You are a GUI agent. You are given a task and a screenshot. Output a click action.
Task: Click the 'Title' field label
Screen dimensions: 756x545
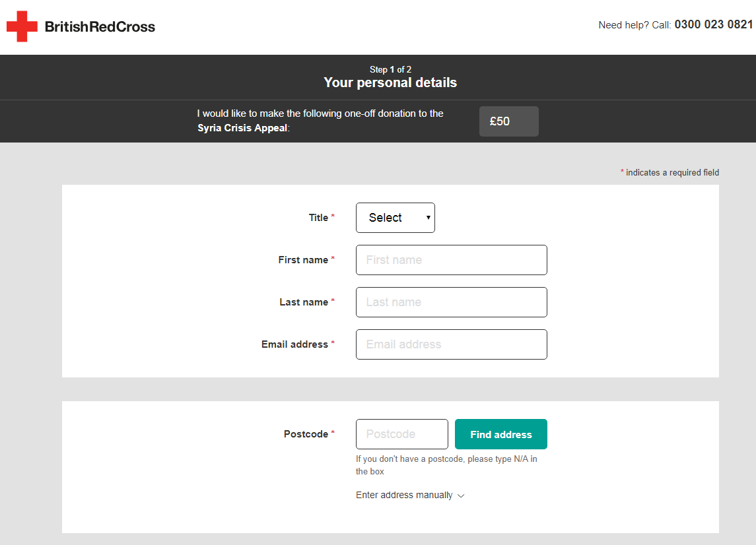point(318,218)
